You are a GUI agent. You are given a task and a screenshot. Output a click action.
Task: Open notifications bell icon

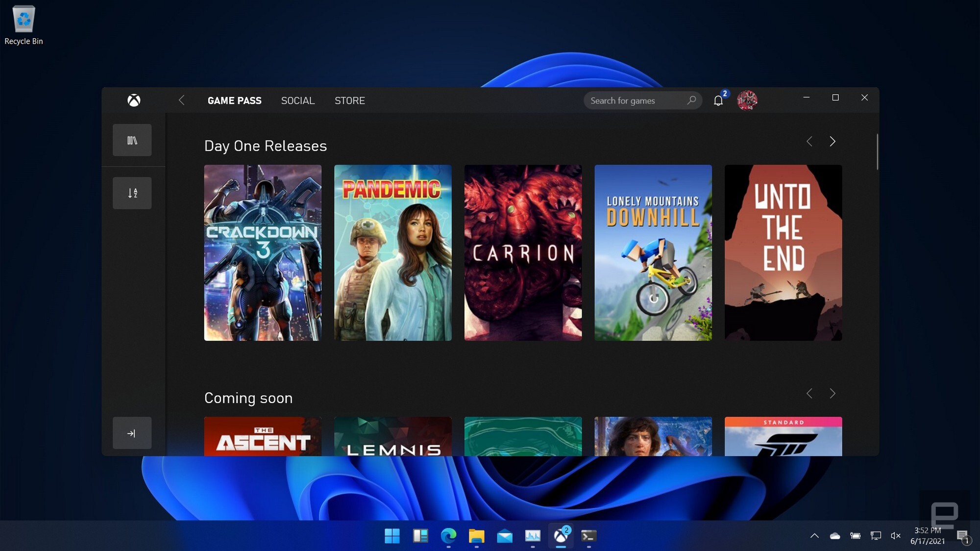[x=718, y=100]
